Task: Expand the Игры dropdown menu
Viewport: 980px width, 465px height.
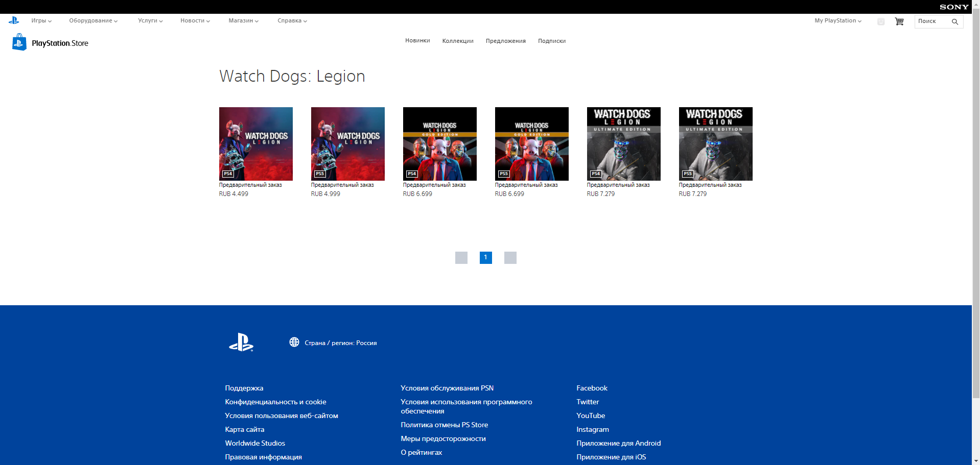Action: (41, 21)
